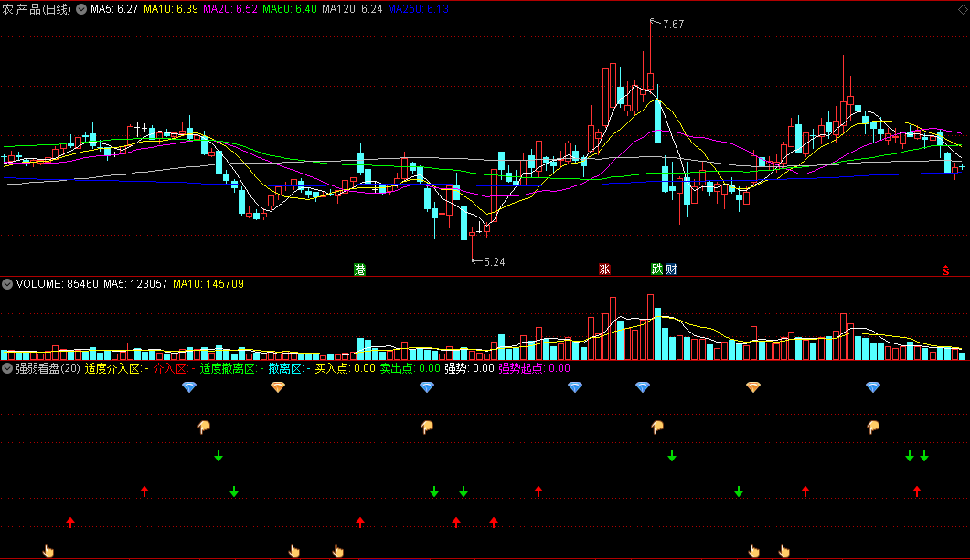Click the 强弱看盘(20) indicator name
970x560 pixels.
point(48,368)
